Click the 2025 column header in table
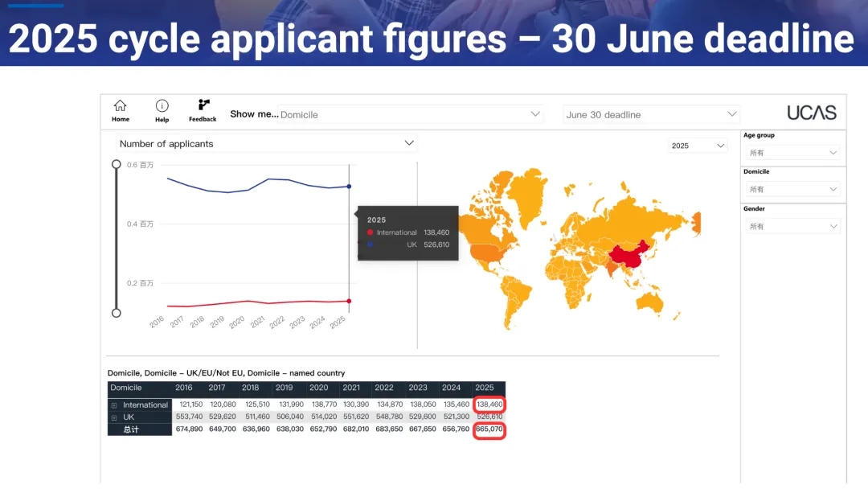The image size is (868, 489). (485, 388)
